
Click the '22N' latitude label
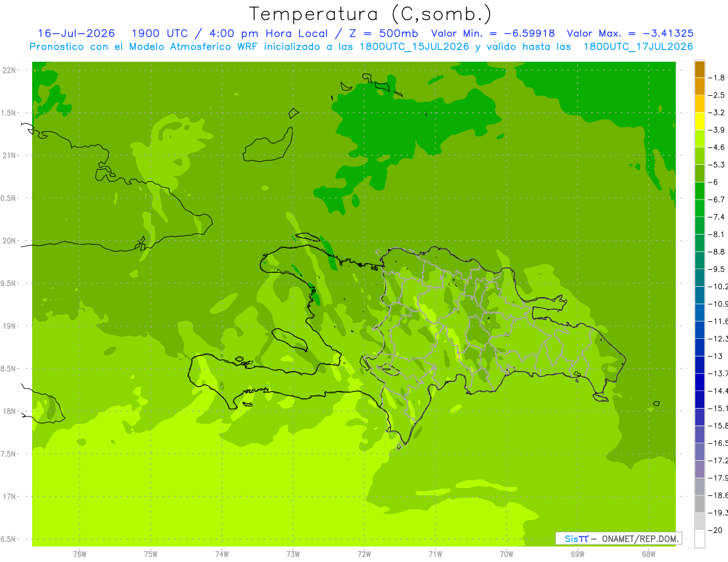10,70
